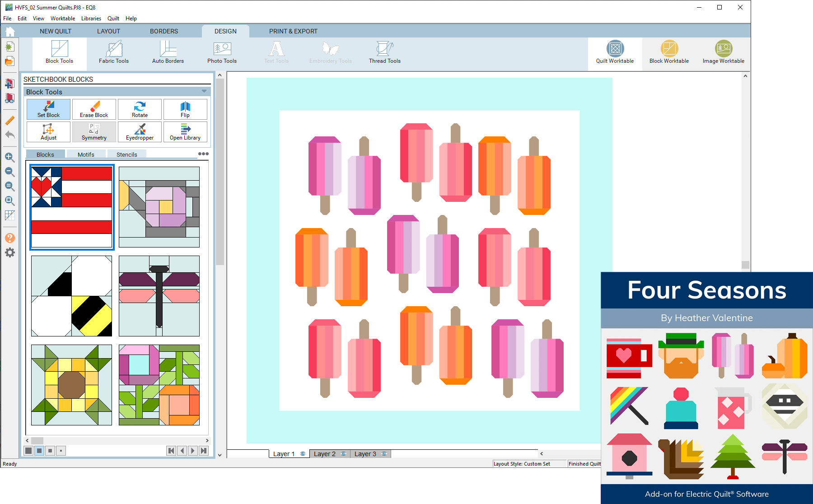Click Open Library in Block Tools
Viewport: 813px width, 504px height.
(185, 132)
